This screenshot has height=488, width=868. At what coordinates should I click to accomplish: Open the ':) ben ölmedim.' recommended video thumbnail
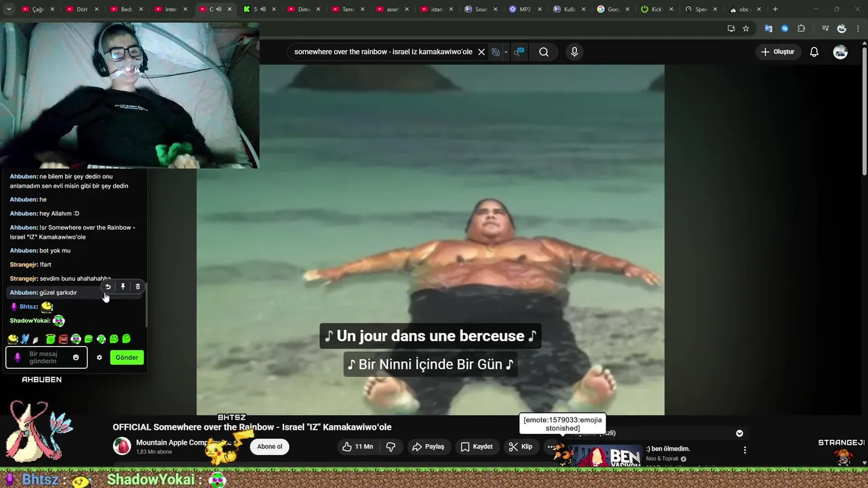click(x=607, y=456)
